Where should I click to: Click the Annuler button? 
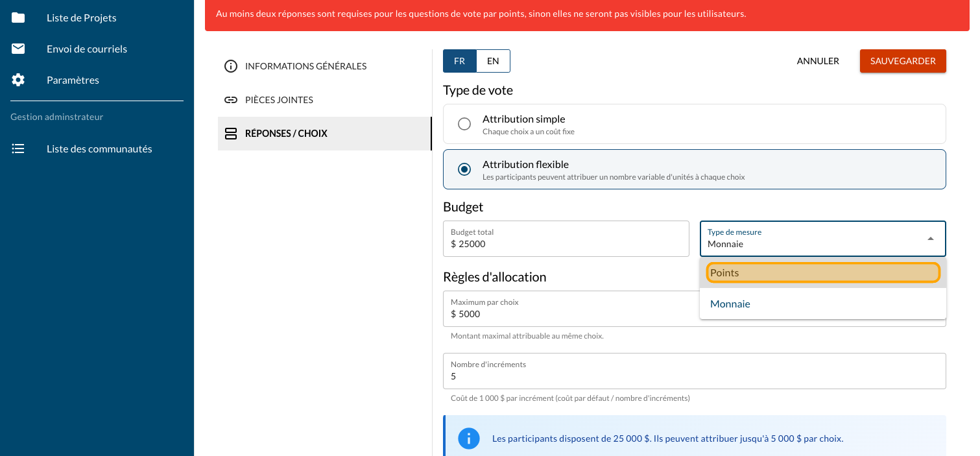click(818, 61)
